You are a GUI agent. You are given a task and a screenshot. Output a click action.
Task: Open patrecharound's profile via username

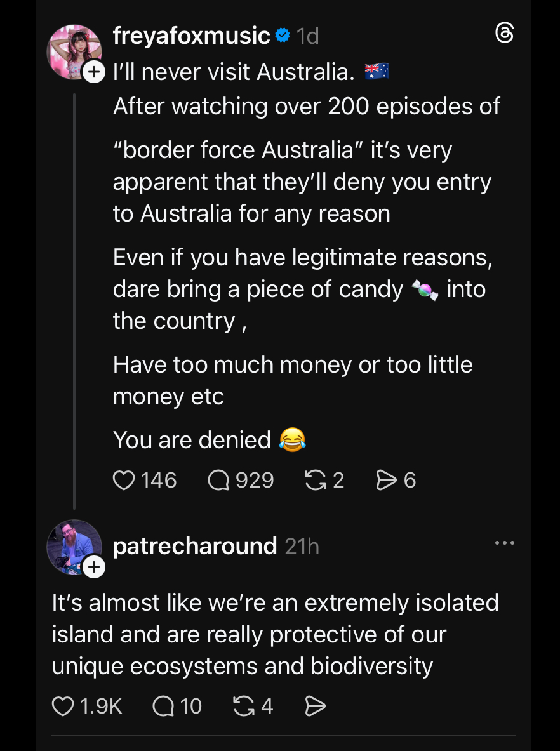click(x=195, y=546)
